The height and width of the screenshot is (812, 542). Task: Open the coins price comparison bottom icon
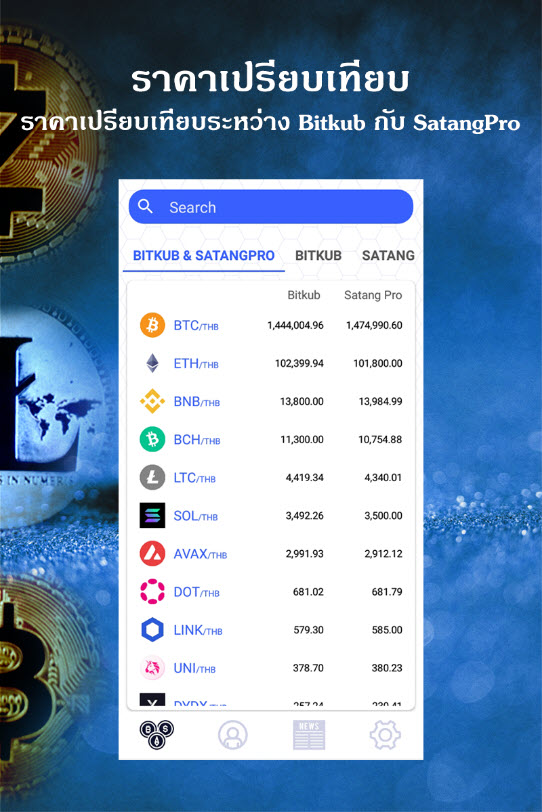tap(157, 734)
